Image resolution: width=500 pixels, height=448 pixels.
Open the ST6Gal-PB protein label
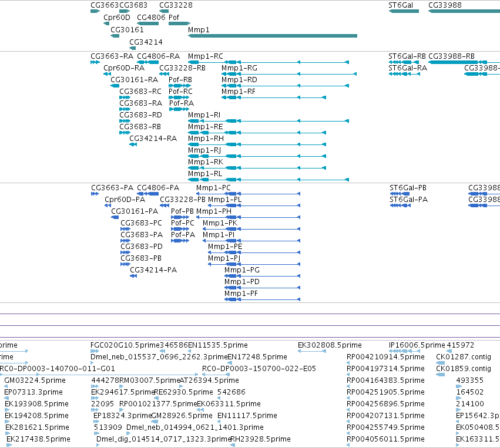coord(408,188)
